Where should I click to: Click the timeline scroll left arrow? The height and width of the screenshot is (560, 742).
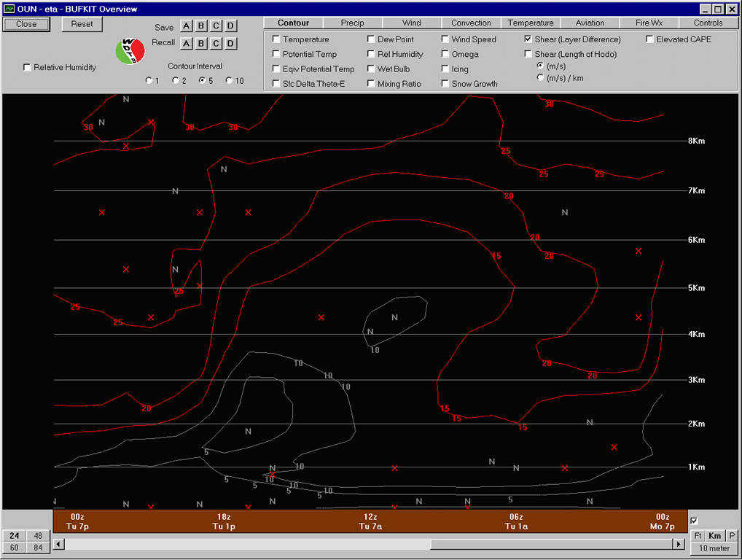[59, 544]
